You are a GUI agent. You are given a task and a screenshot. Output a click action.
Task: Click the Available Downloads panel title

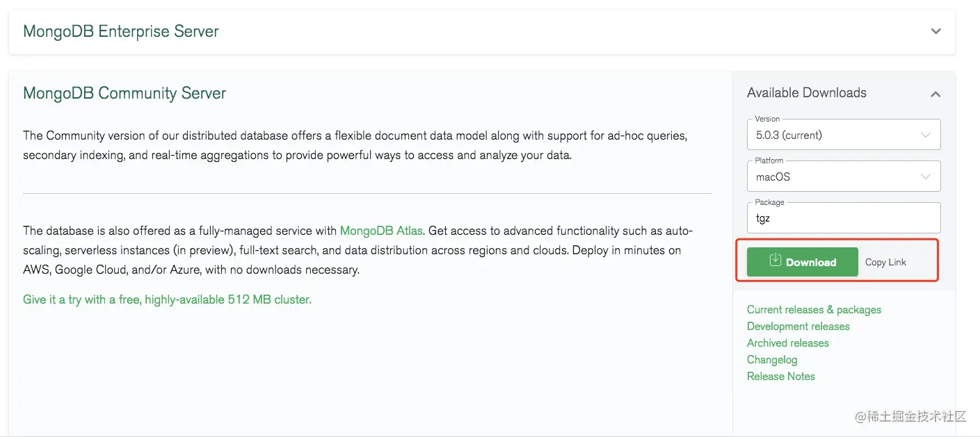[807, 92]
